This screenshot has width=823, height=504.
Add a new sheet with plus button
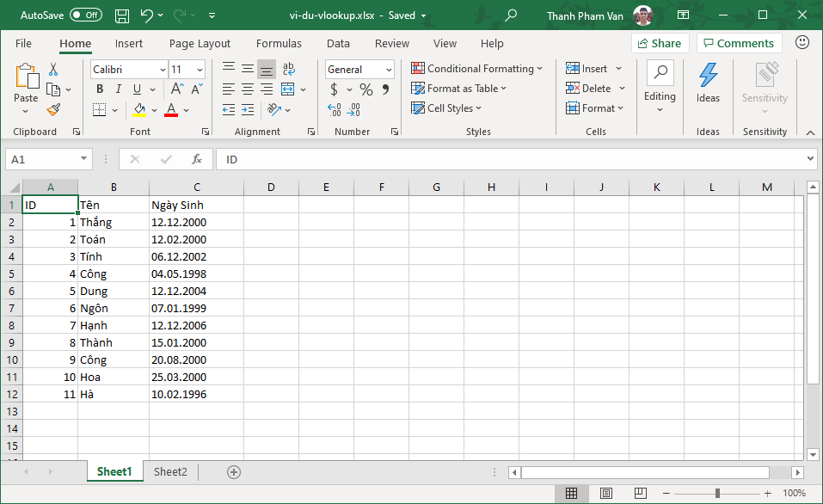234,472
